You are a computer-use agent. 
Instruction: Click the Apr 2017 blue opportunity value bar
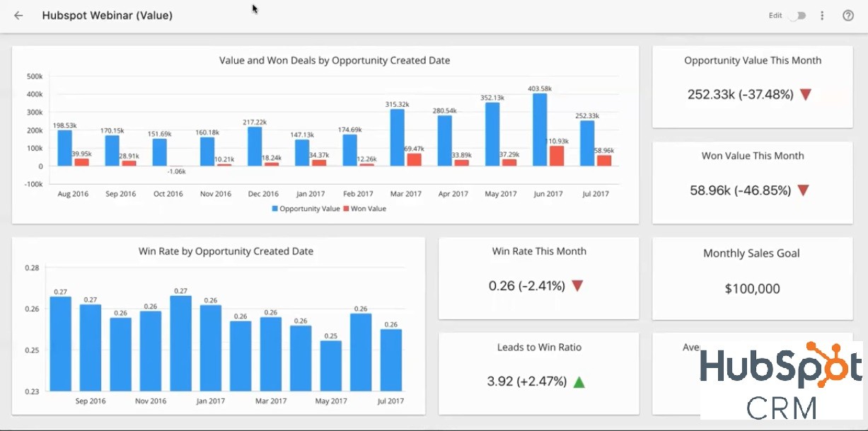(444, 141)
